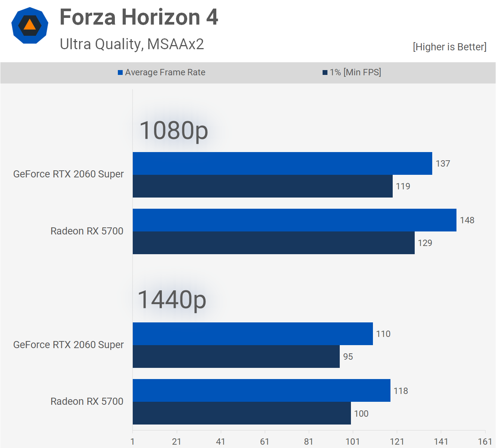Click the Average Frame Rate legend swatch

coord(120,72)
